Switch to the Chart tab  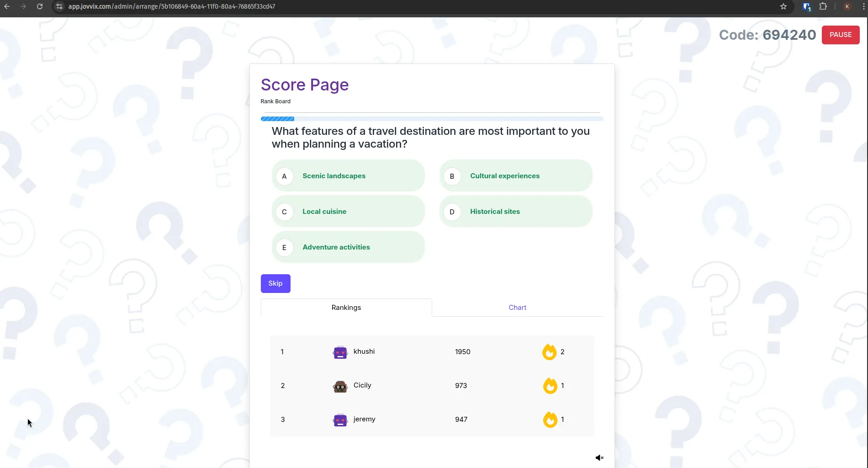pyautogui.click(x=517, y=308)
